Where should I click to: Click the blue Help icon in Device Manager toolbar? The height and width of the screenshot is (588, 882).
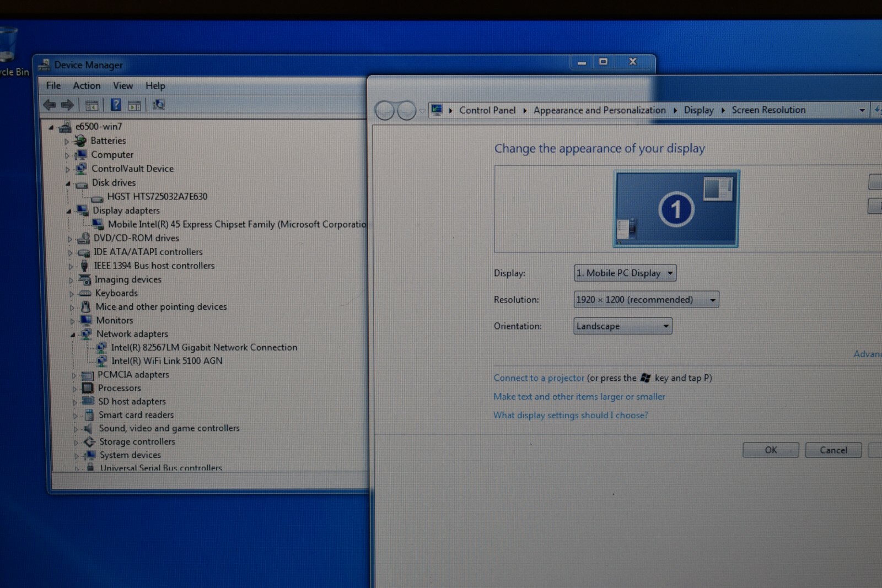click(x=116, y=105)
